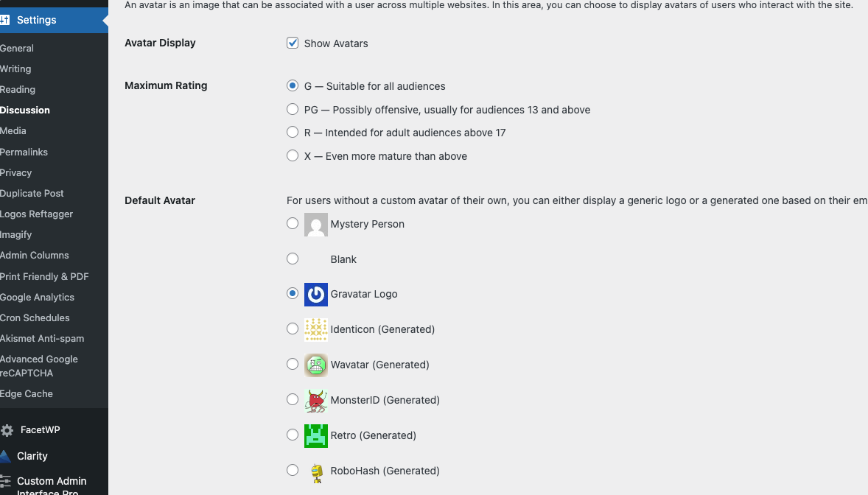Click the Gravatar Logo avatar image

[x=315, y=295]
